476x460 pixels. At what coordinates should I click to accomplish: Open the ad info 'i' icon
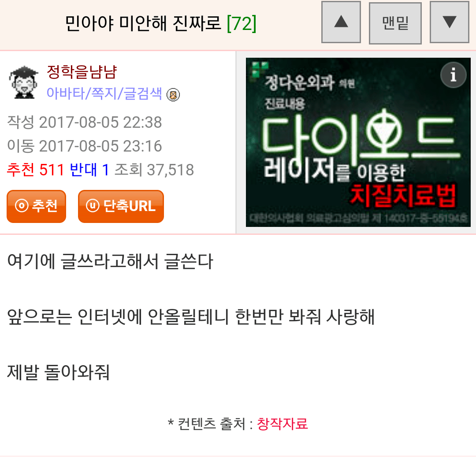coord(453,75)
